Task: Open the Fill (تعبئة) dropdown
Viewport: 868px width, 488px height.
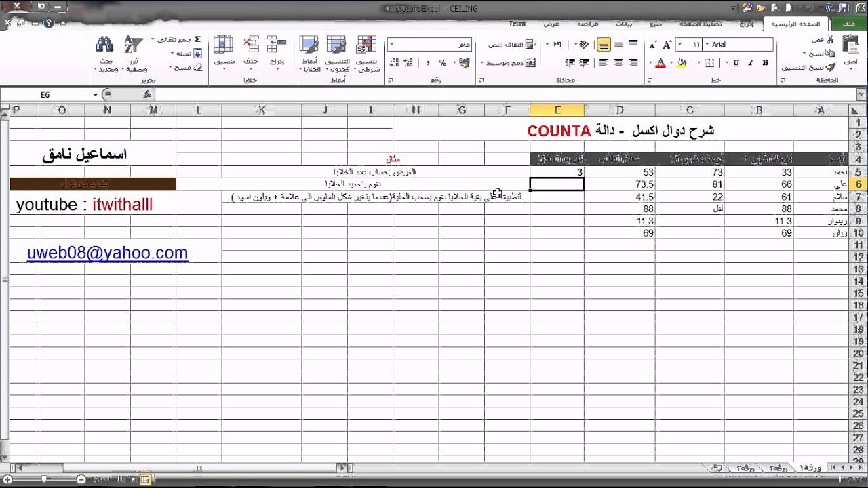Action: tap(185, 54)
